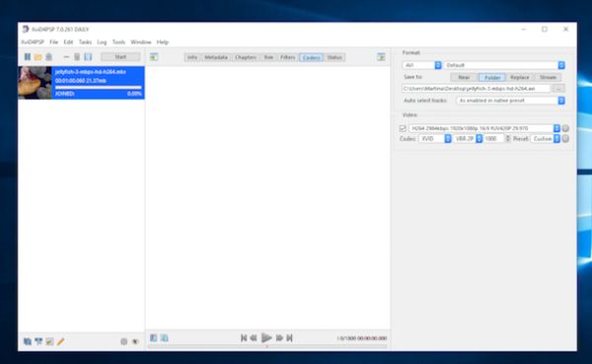The height and width of the screenshot is (364, 592).
Task: Open the Tools menu
Action: pyautogui.click(x=118, y=41)
